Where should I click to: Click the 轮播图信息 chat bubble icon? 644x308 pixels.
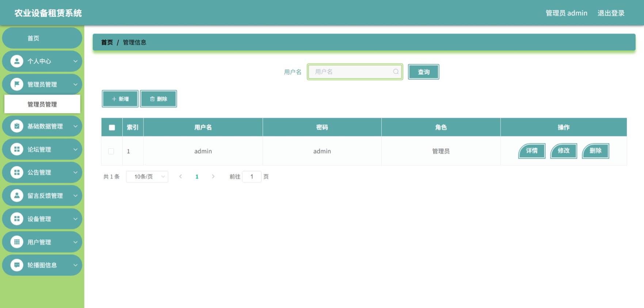click(16, 265)
